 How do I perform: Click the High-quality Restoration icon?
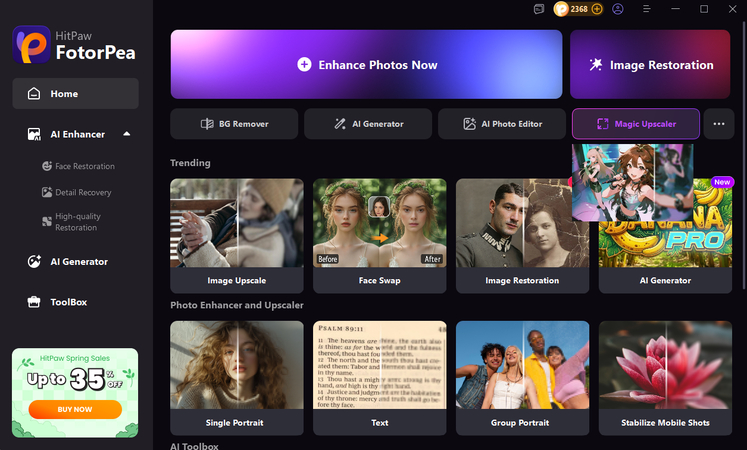(47, 221)
